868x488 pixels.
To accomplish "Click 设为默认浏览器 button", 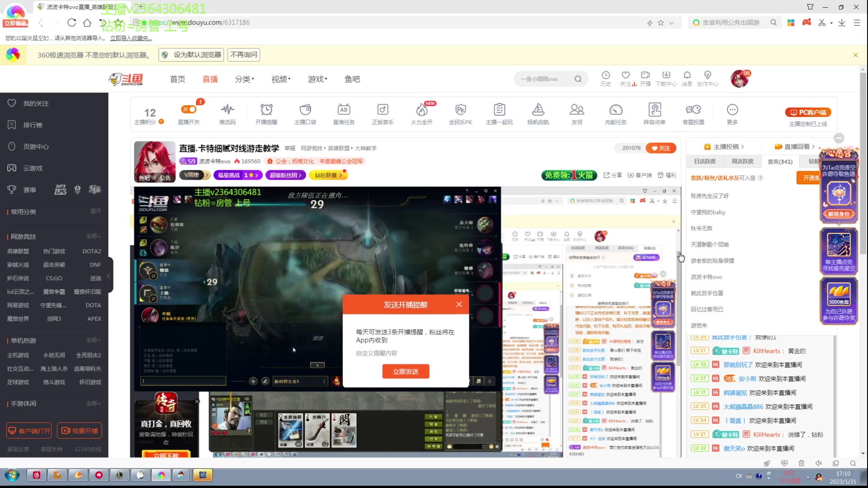I will pos(192,55).
